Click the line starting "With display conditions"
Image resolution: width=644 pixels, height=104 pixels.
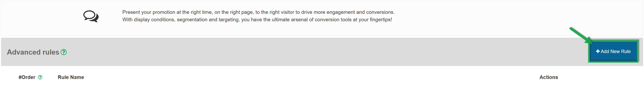pos(257,20)
